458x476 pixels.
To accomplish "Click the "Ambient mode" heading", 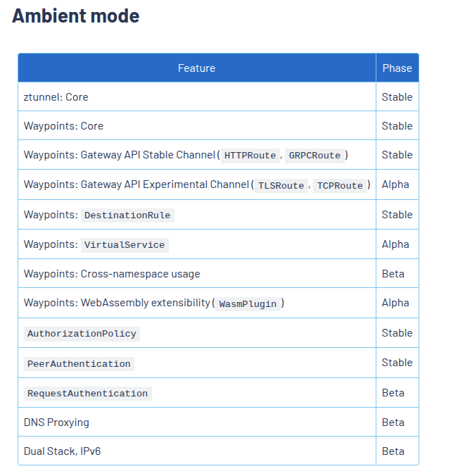I will pyautogui.click(x=75, y=15).
